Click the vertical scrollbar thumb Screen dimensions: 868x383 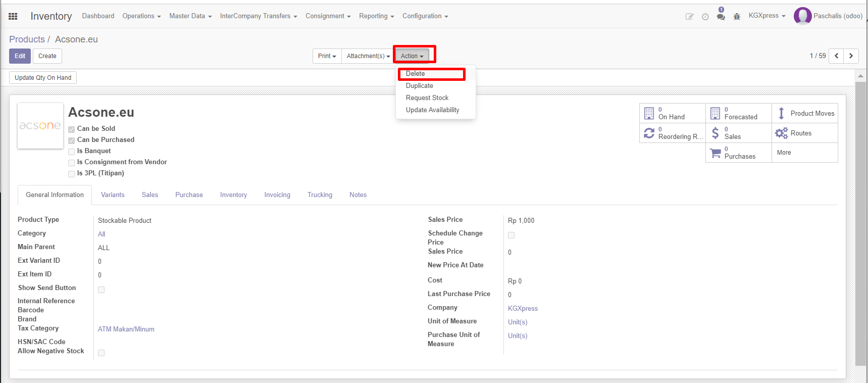click(x=860, y=223)
